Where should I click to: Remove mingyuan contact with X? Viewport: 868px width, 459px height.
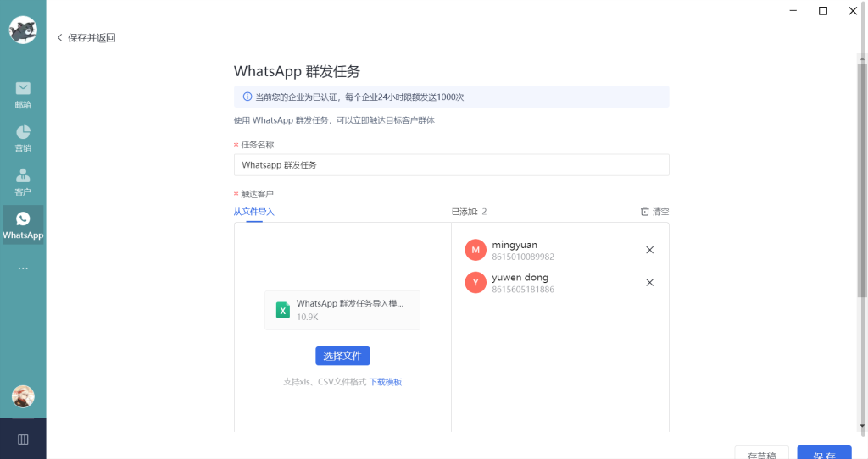650,250
